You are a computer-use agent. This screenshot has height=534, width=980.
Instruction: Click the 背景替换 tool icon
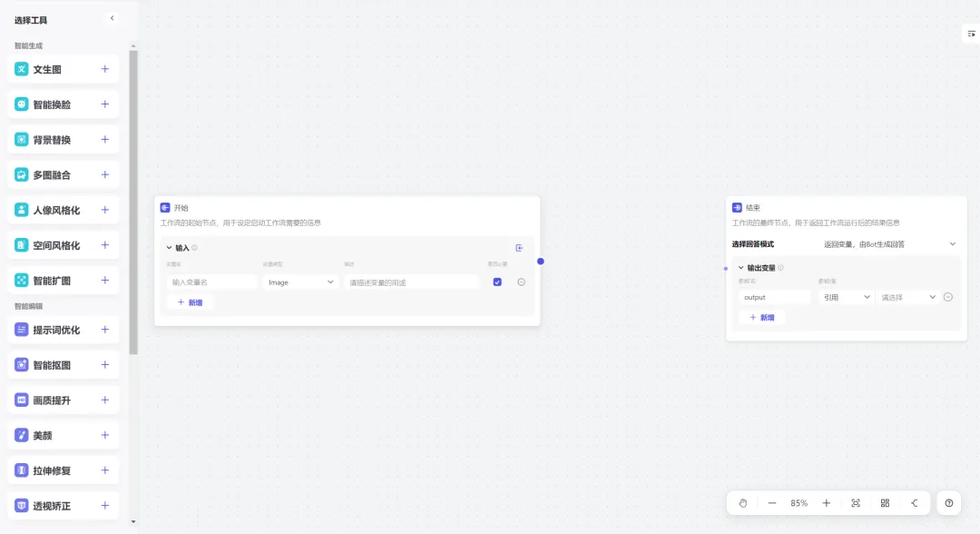point(21,140)
